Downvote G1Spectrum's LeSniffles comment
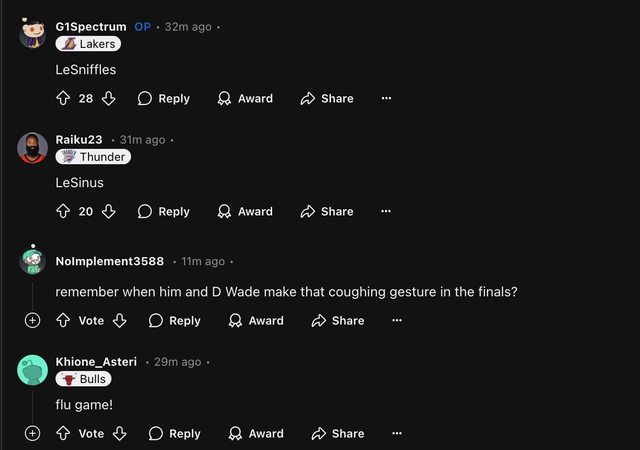Viewport: 640px width, 450px height. click(x=109, y=98)
